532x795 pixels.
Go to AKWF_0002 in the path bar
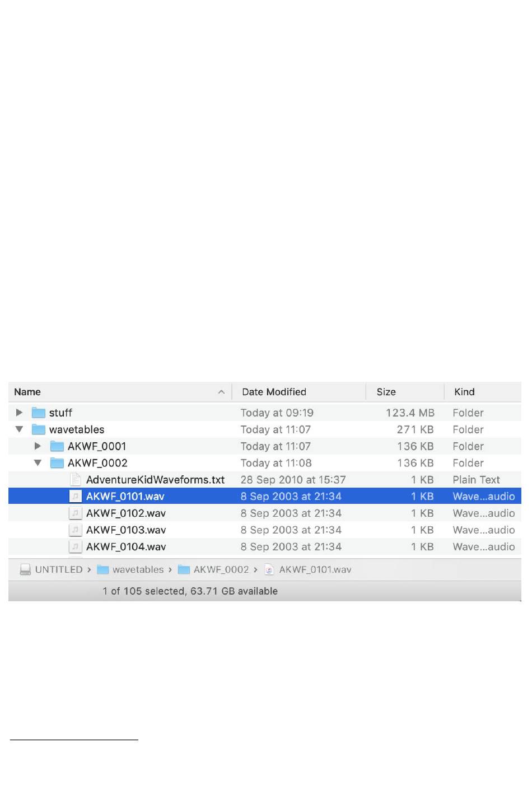(x=221, y=569)
